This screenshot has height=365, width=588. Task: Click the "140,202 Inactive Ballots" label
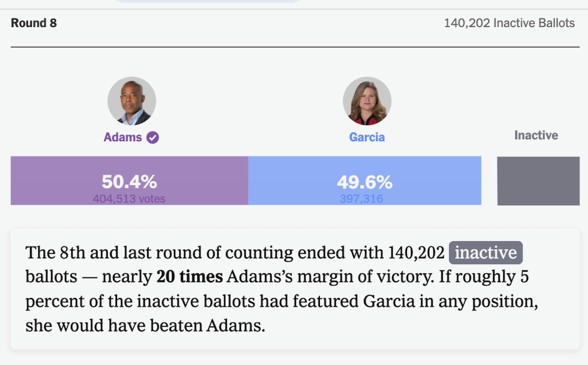pyautogui.click(x=509, y=24)
